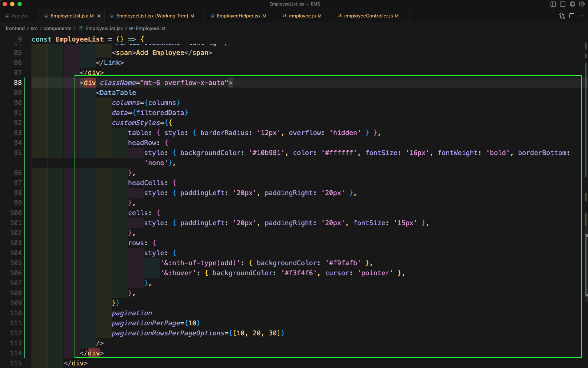Click line number 103 in the gutter
The image size is (588, 368).
coord(16,243)
